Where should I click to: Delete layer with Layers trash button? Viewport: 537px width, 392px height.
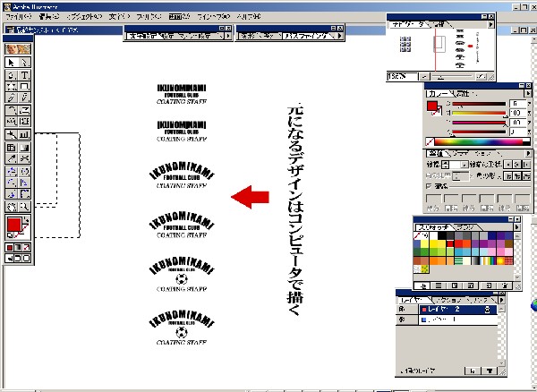click(490, 371)
